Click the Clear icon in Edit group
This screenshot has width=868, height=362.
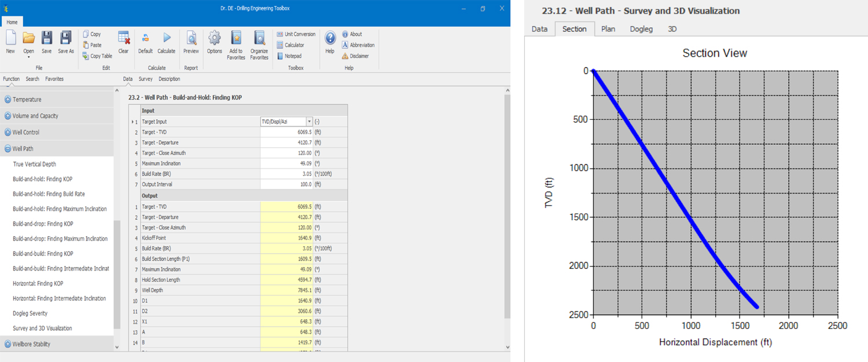[x=123, y=39]
